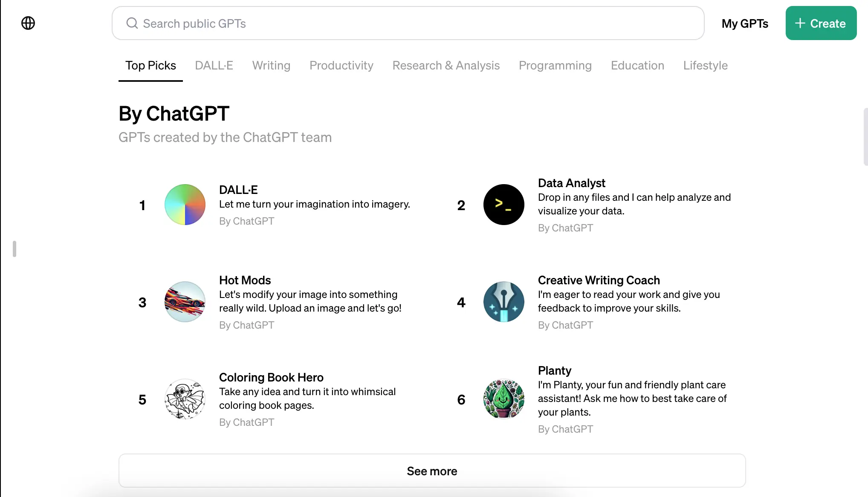Screen dimensions: 868x497
Task: Click 'Let's modify your image' description
Action: click(x=310, y=301)
